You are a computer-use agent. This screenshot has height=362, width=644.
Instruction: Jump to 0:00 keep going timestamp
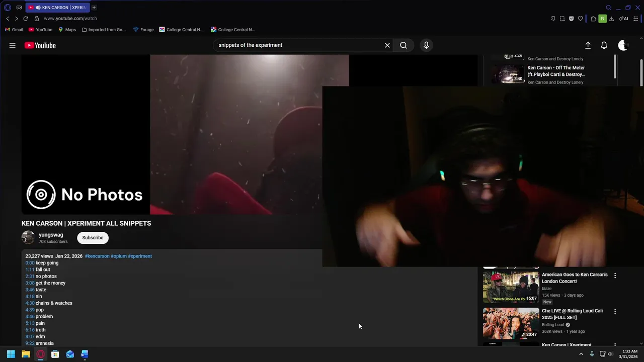point(30,263)
